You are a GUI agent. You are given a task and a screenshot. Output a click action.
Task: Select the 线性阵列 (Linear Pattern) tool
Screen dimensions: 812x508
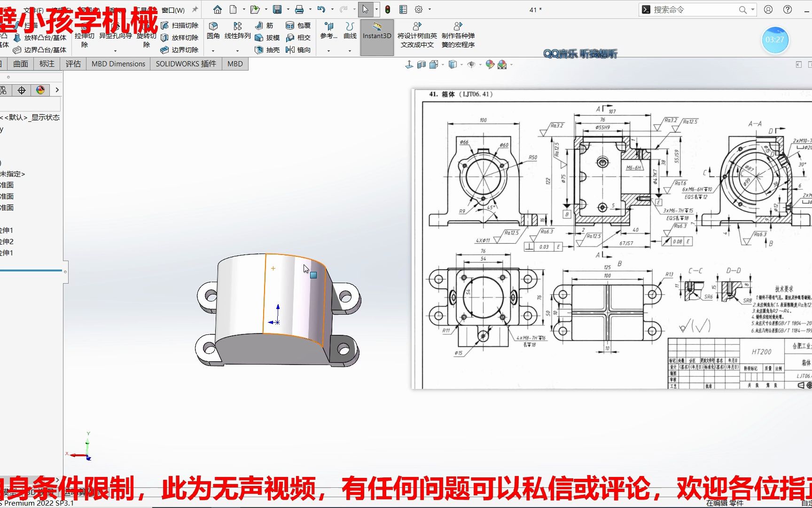[x=237, y=32]
